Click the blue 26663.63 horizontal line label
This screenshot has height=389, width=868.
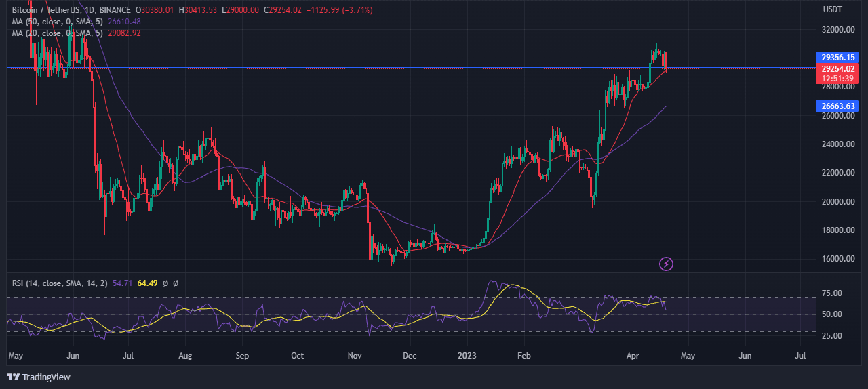[x=839, y=106]
